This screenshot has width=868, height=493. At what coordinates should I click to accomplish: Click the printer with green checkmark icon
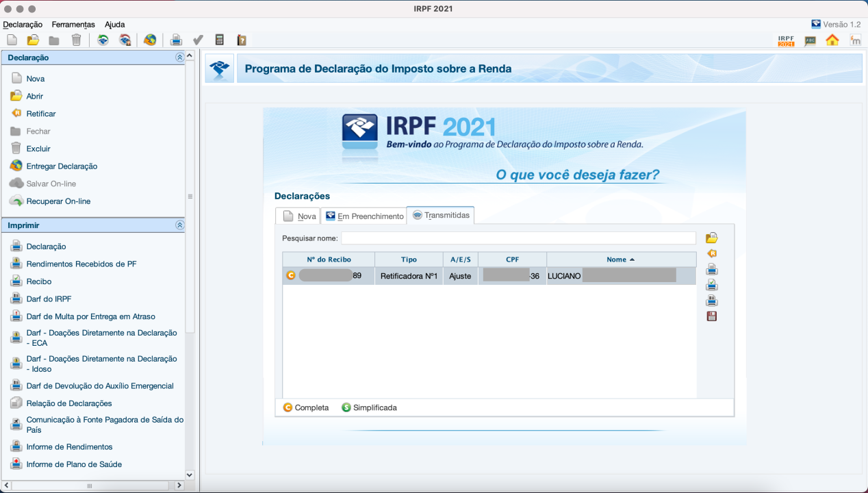pyautogui.click(x=712, y=285)
